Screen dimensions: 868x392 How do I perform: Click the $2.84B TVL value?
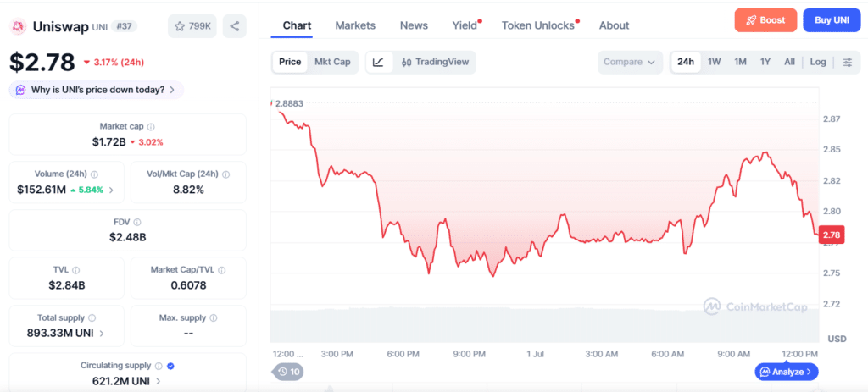(66, 285)
